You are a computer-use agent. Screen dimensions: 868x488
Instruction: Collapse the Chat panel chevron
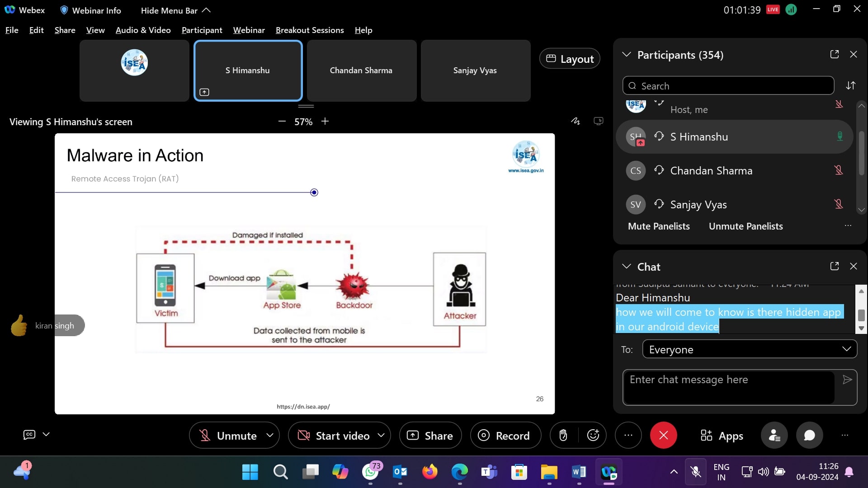tap(626, 266)
